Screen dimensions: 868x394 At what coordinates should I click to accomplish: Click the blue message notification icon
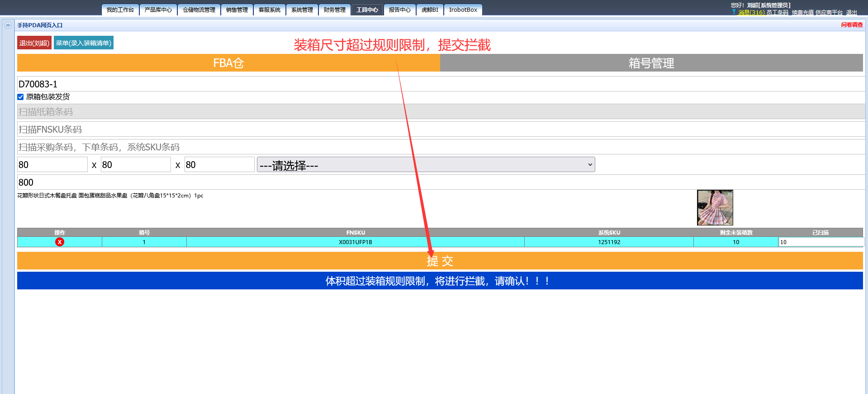point(734,12)
